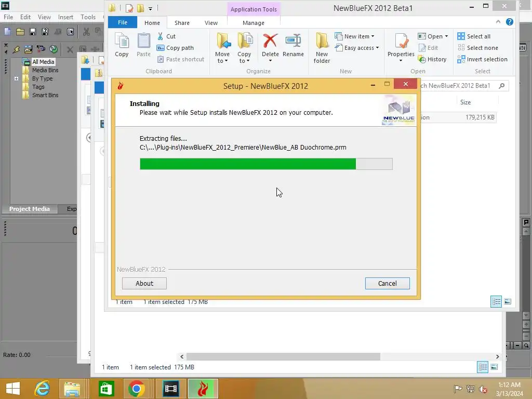Switch to the View ribbon tab

click(211, 23)
